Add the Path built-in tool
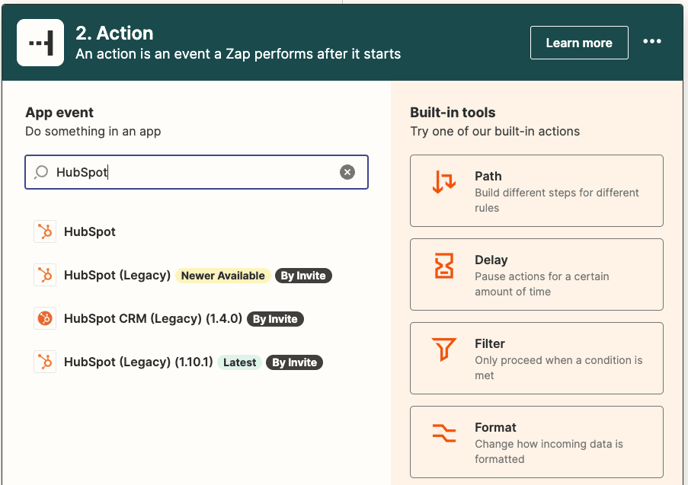 (x=536, y=191)
